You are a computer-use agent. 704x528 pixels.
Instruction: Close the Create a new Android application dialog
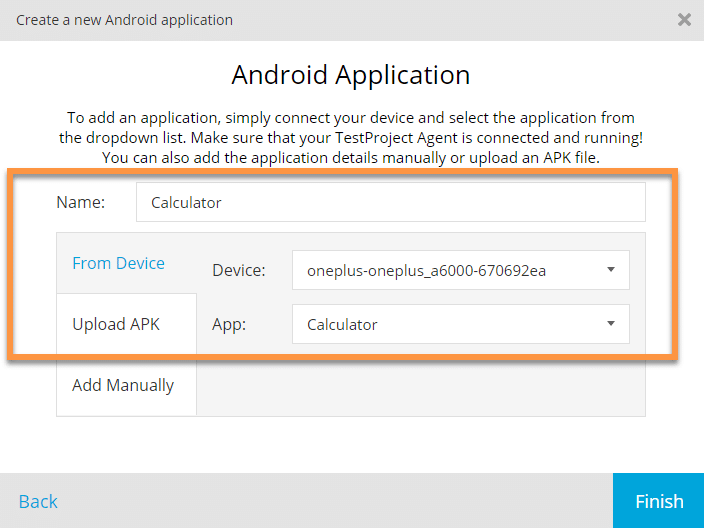pyautogui.click(x=684, y=20)
